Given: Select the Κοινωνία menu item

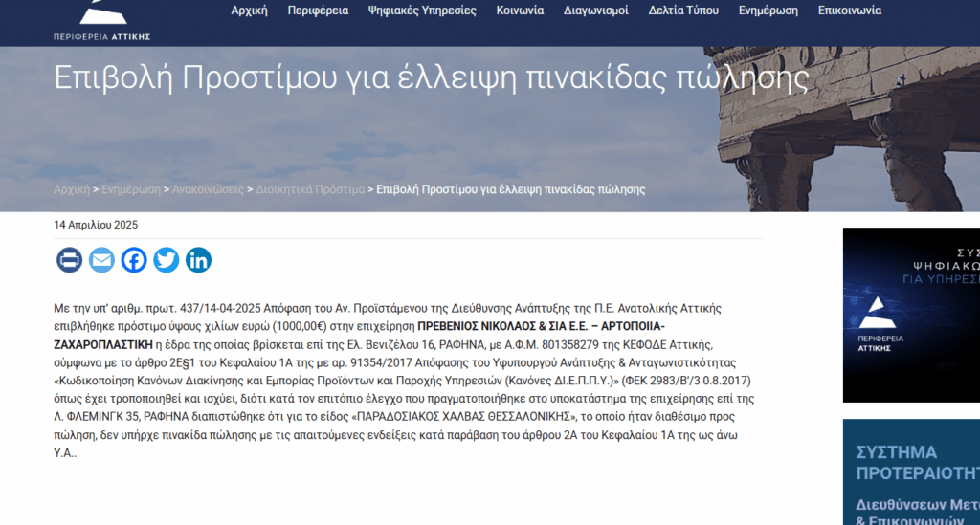Looking at the screenshot, I should (520, 11).
